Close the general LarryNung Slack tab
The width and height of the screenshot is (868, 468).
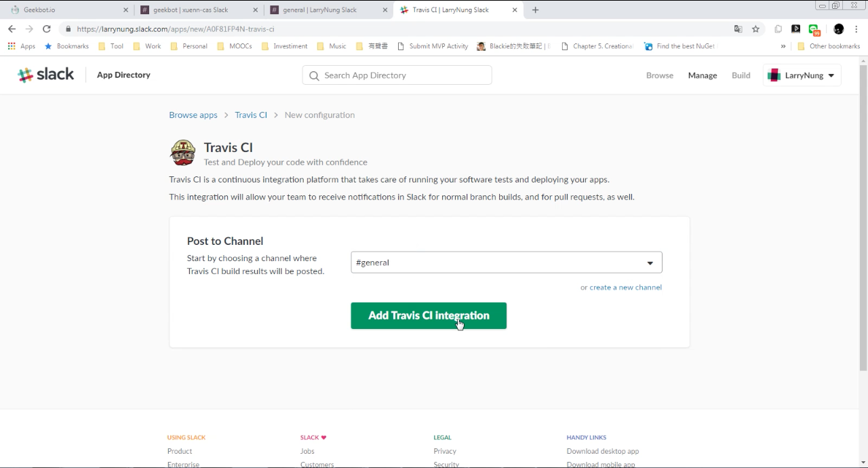point(384,10)
